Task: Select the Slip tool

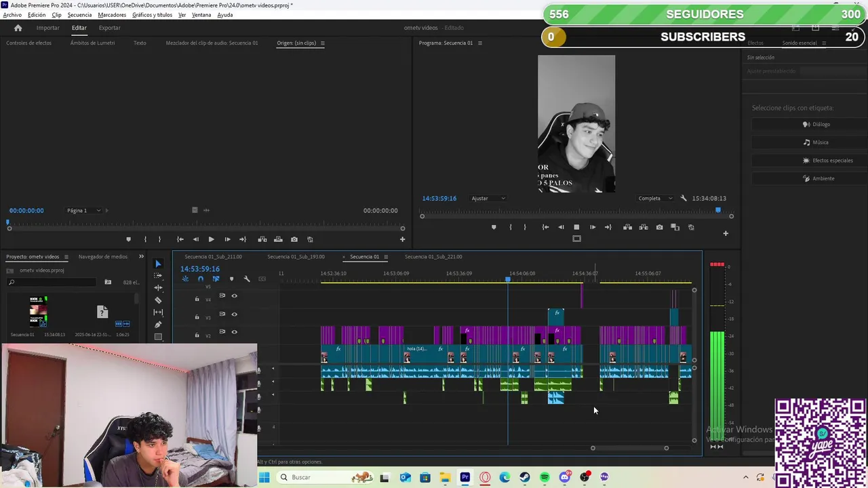Action: pos(158,312)
